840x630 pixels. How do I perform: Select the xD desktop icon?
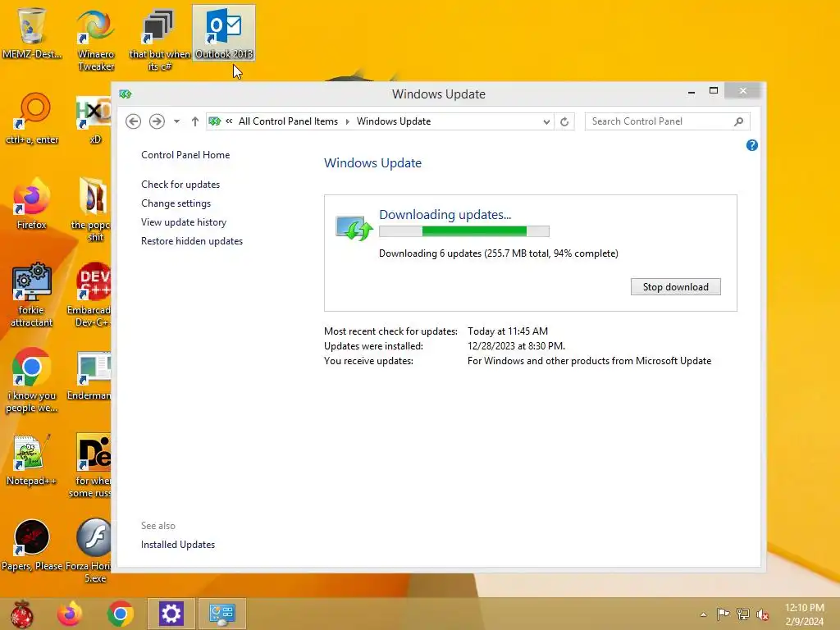(x=94, y=119)
